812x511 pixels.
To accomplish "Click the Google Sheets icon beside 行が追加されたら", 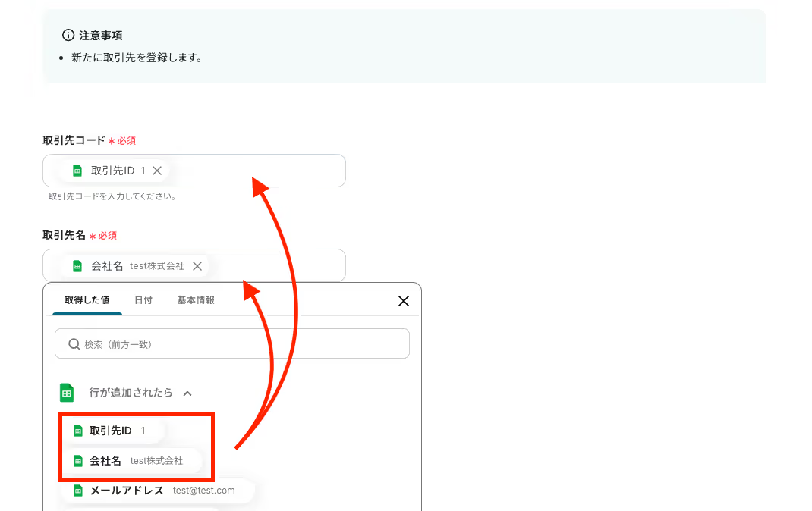I will (x=67, y=393).
